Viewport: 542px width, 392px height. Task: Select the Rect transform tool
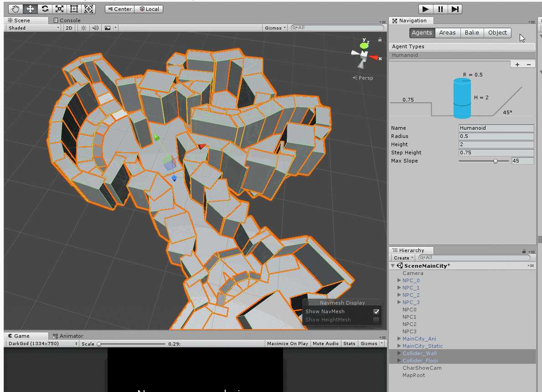click(74, 9)
